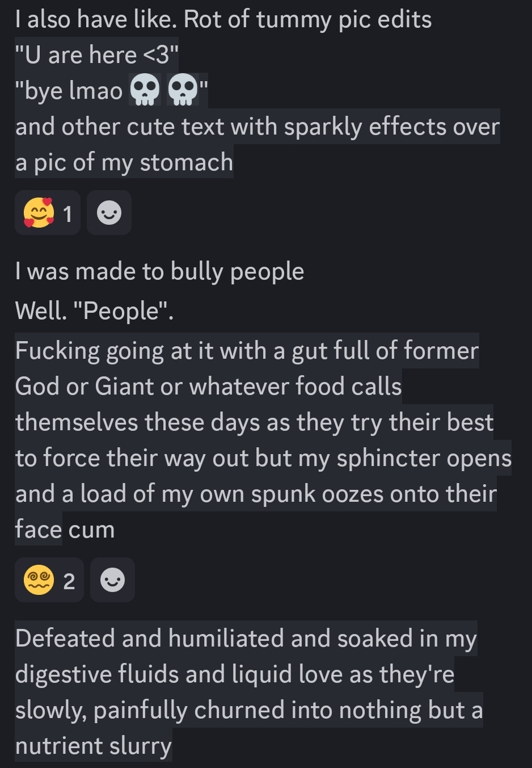Toggle the dizzy spiral-eyes face reaction
Image resolution: width=532 pixels, height=768 pixels.
coord(49,580)
